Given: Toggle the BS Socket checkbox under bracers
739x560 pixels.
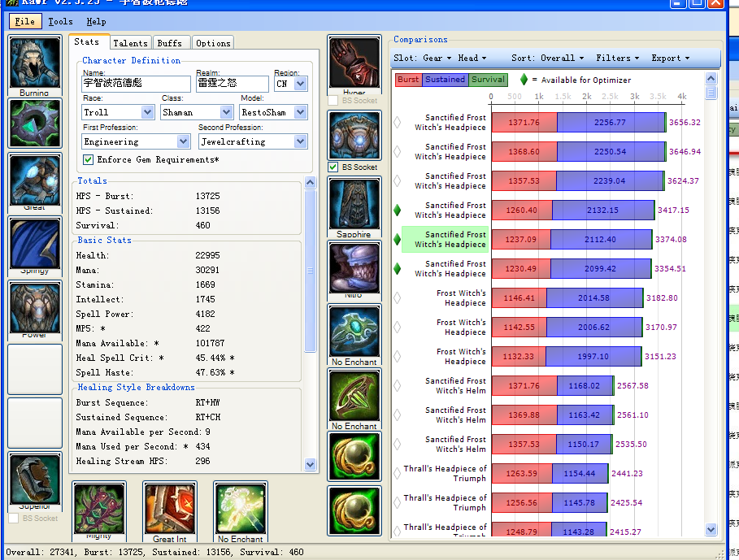Looking at the screenshot, I should click(x=14, y=518).
